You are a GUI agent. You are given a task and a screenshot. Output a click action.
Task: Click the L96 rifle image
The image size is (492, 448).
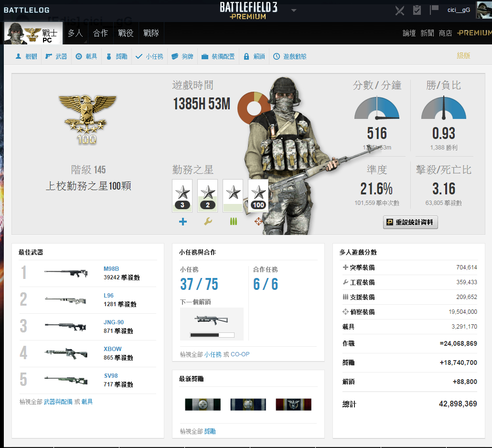tap(65, 300)
